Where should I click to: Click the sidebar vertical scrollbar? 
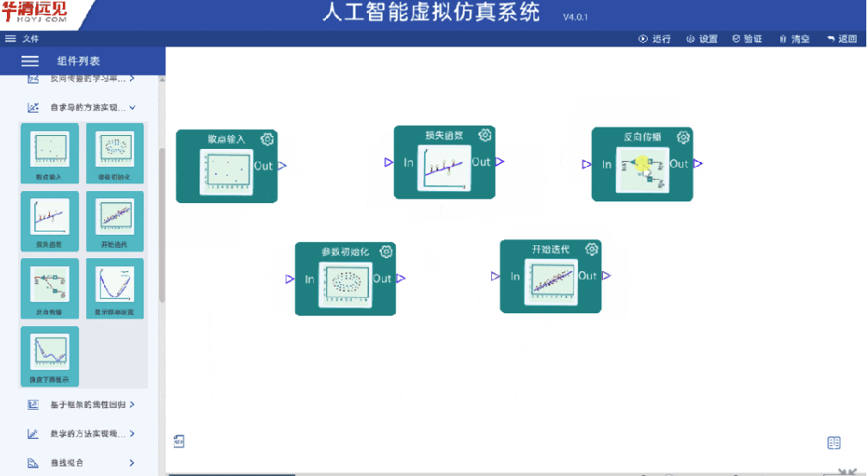click(x=162, y=224)
